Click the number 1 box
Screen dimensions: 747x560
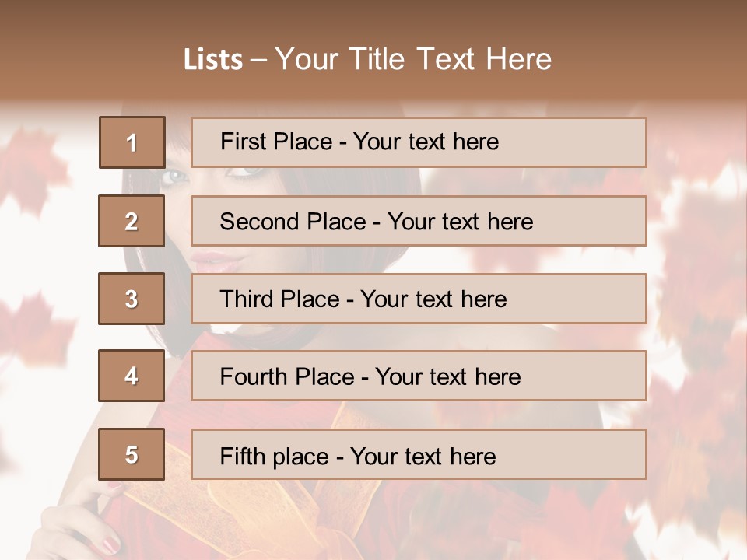click(132, 142)
